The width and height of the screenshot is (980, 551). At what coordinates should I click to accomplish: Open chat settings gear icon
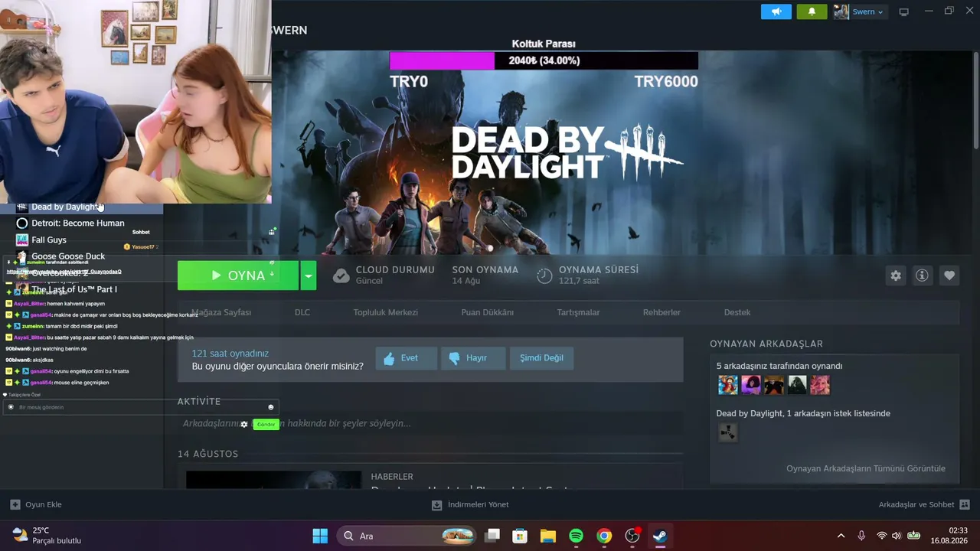pos(244,424)
